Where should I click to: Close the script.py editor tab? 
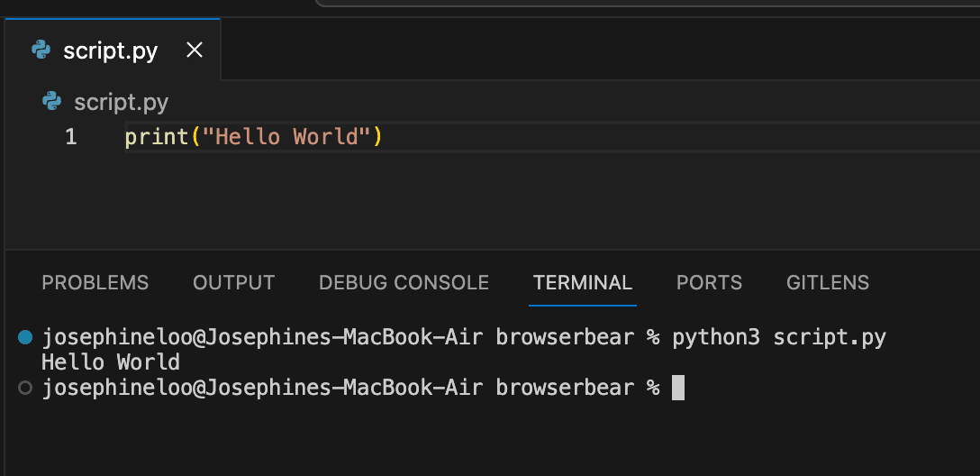[195, 50]
